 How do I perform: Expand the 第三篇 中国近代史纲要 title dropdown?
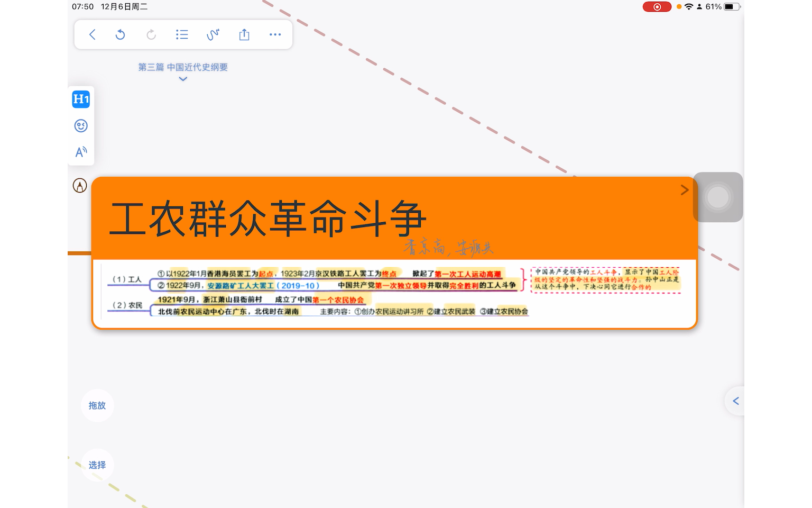183,79
